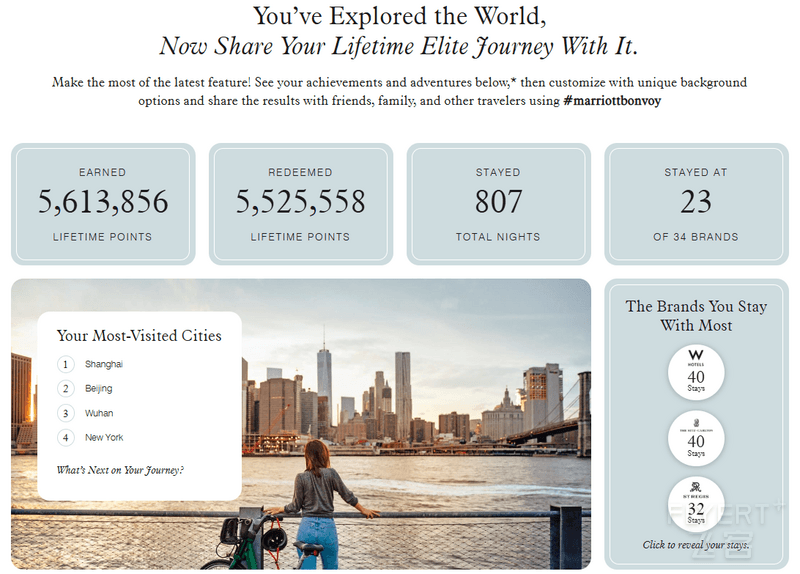The width and height of the screenshot is (800, 574).
Task: Select rank 1 circle next to Shanghai
Action: (65, 364)
